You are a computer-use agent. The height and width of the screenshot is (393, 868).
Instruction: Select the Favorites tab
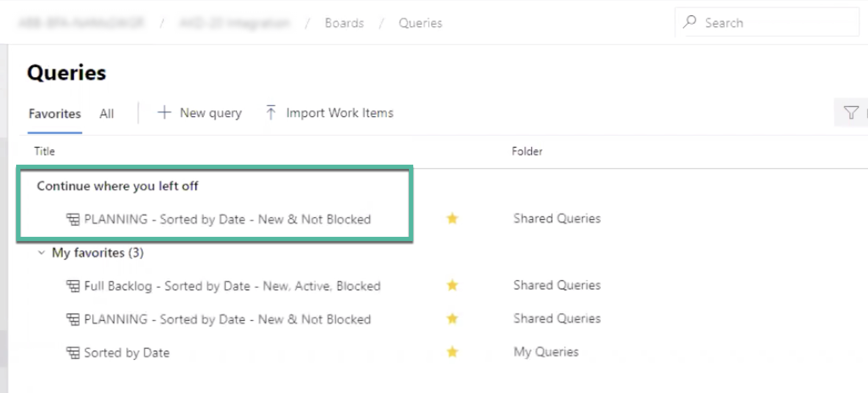tap(55, 114)
